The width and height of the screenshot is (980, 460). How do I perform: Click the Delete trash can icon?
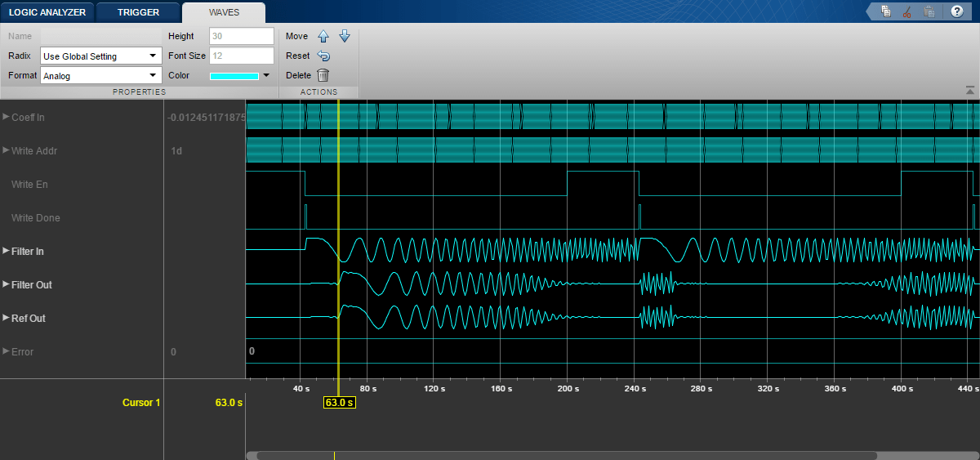pyautogui.click(x=323, y=75)
